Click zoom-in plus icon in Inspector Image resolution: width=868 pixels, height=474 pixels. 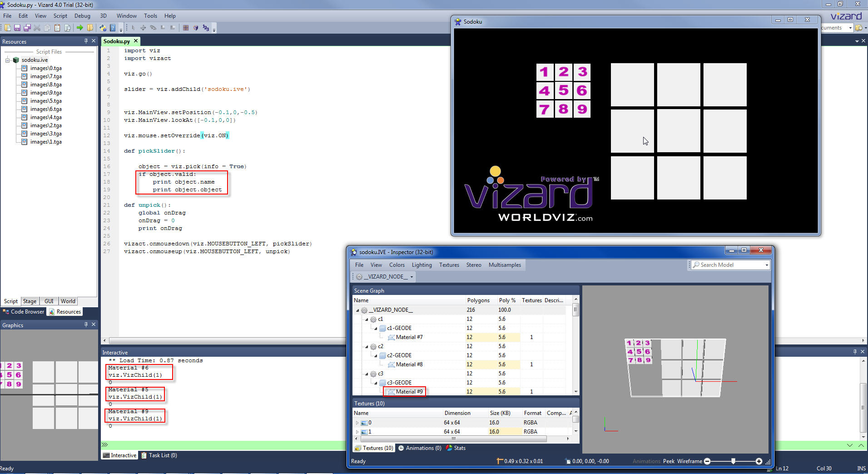coord(759,461)
